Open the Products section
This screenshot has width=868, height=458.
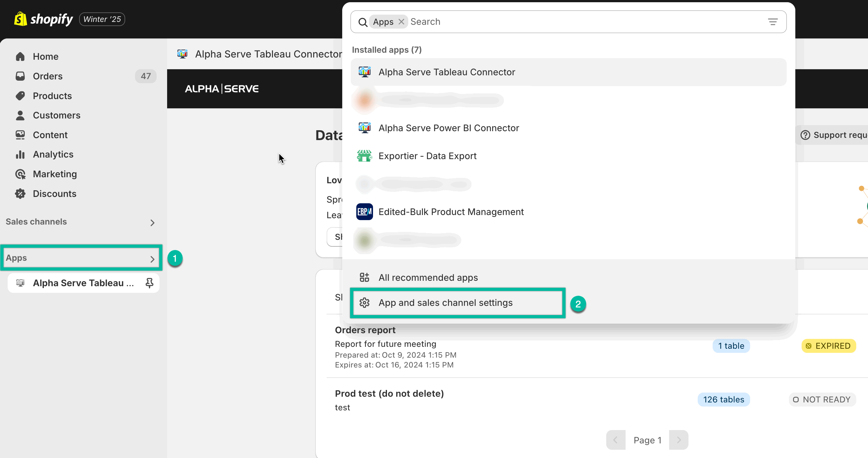(x=52, y=96)
